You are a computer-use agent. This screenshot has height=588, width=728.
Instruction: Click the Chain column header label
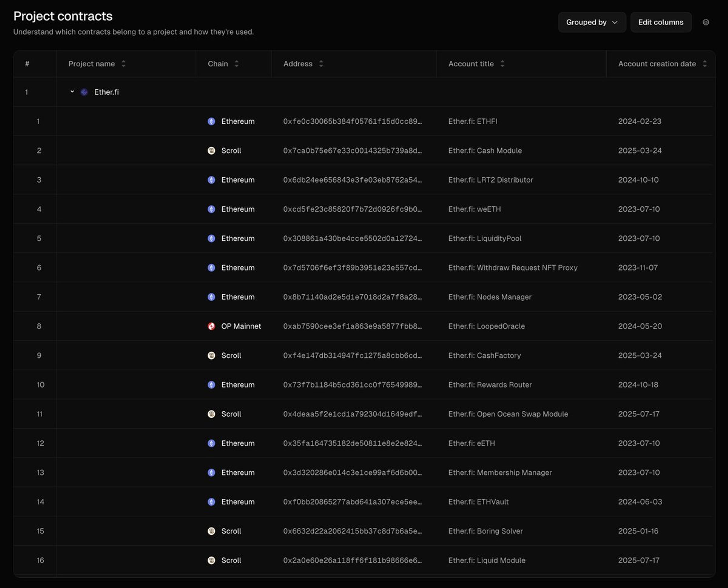click(x=217, y=64)
